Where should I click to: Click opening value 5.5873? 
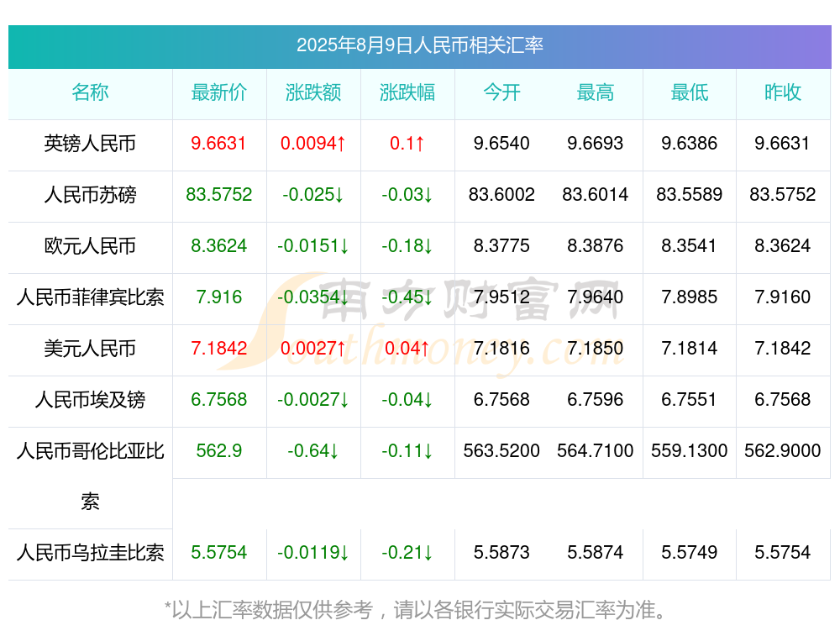[x=501, y=553]
